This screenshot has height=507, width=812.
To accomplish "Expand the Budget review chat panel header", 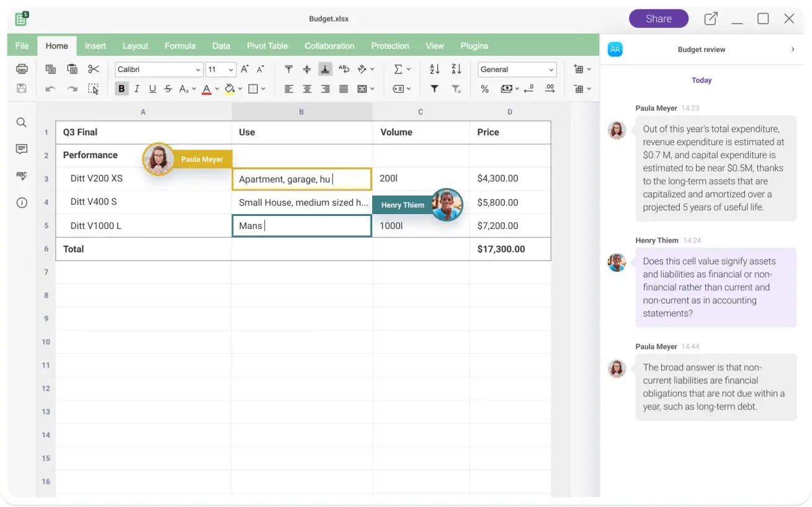I will (792, 49).
